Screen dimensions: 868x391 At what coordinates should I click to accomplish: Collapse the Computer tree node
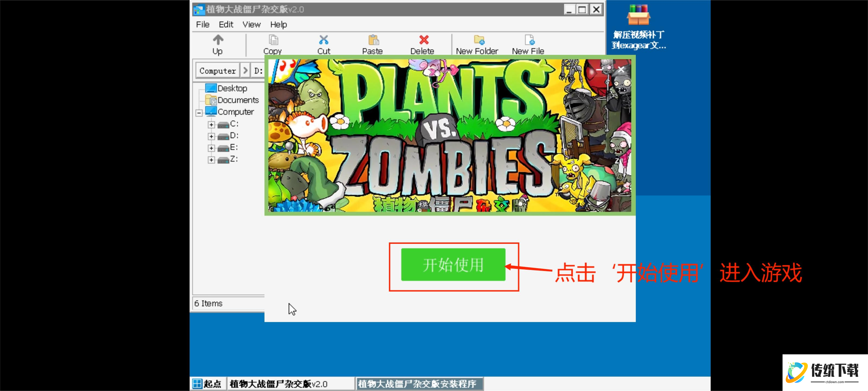click(199, 113)
